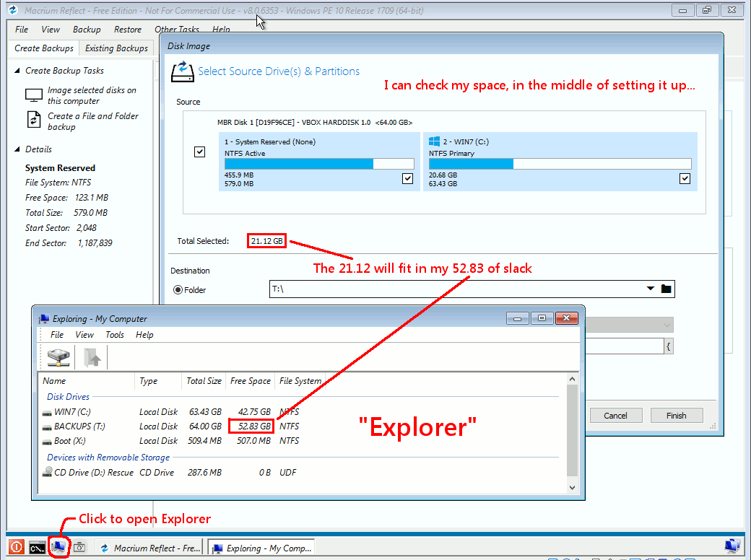The height and width of the screenshot is (560, 751).
Task: Click the Explorer window's minimize button
Action: 517,318
